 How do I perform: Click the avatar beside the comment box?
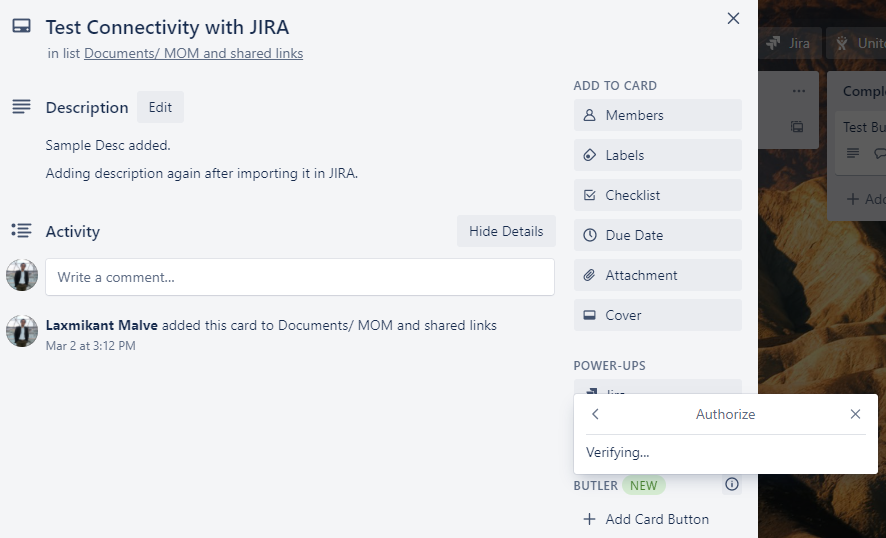pos(22,275)
